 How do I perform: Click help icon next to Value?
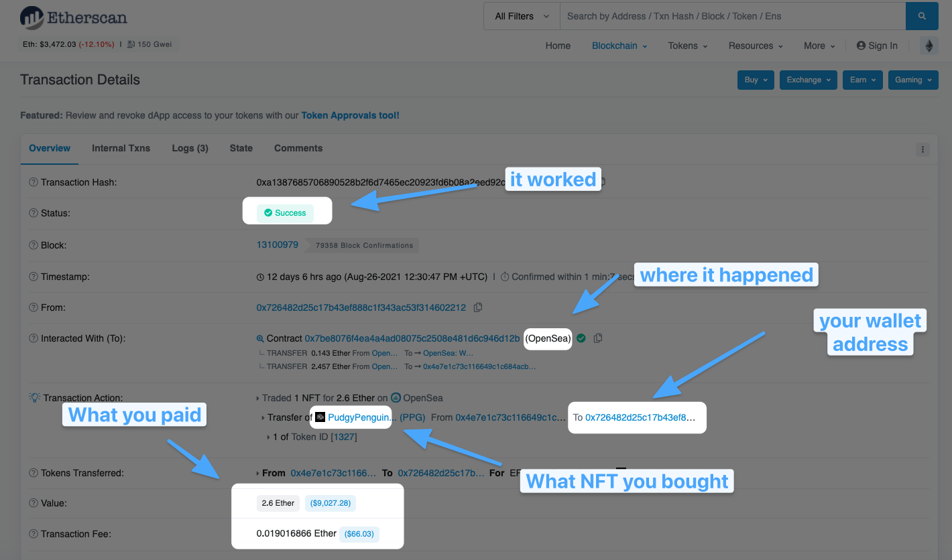click(34, 503)
